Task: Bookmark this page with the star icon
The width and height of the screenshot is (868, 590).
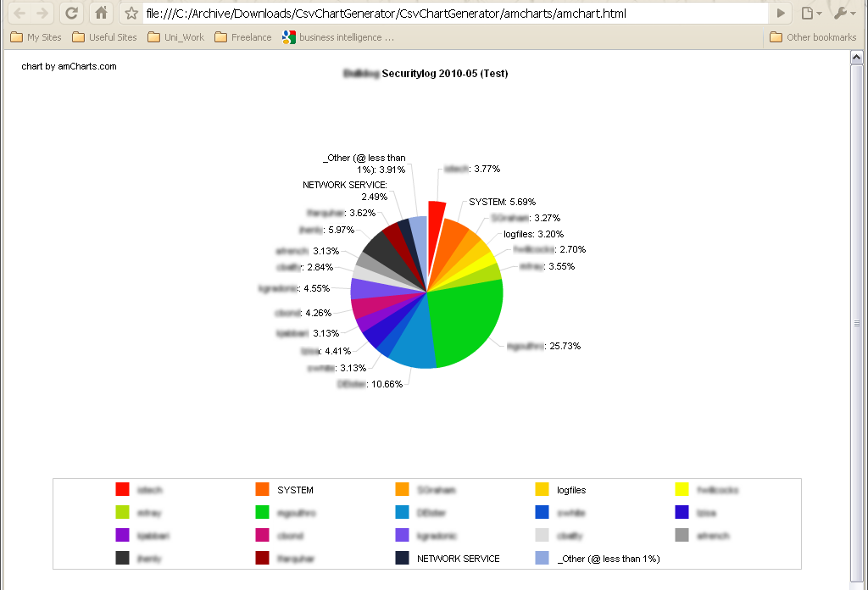Action: [x=131, y=14]
